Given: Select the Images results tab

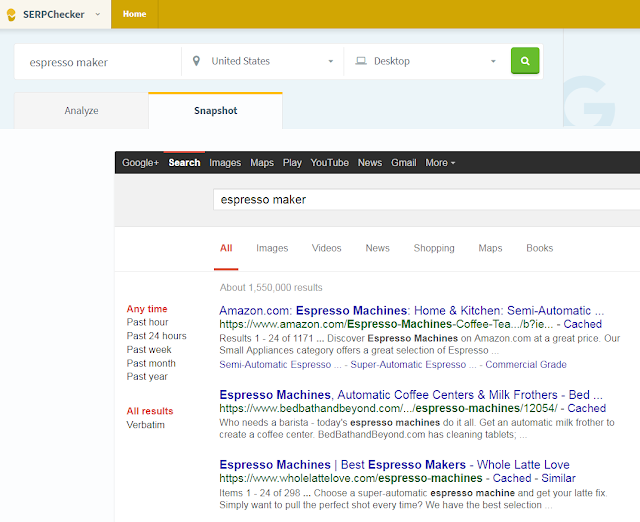Looking at the screenshot, I should pyautogui.click(x=272, y=248).
